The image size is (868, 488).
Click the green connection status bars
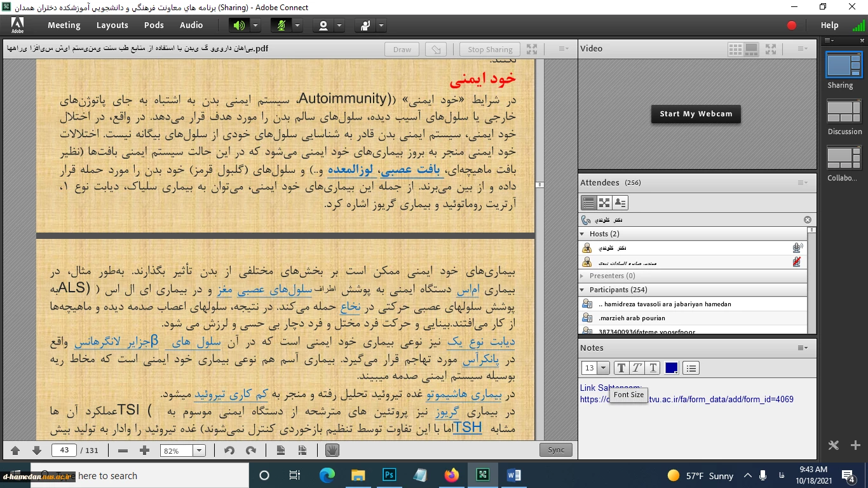point(858,26)
